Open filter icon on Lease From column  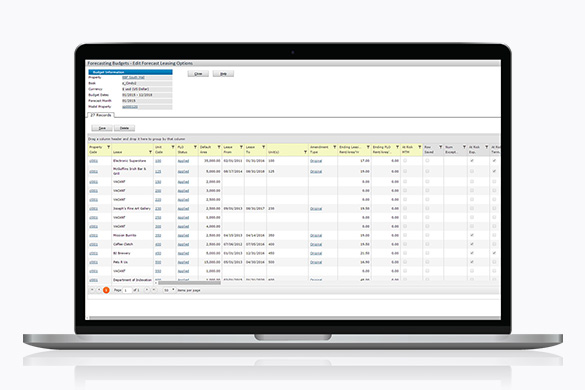241,147
